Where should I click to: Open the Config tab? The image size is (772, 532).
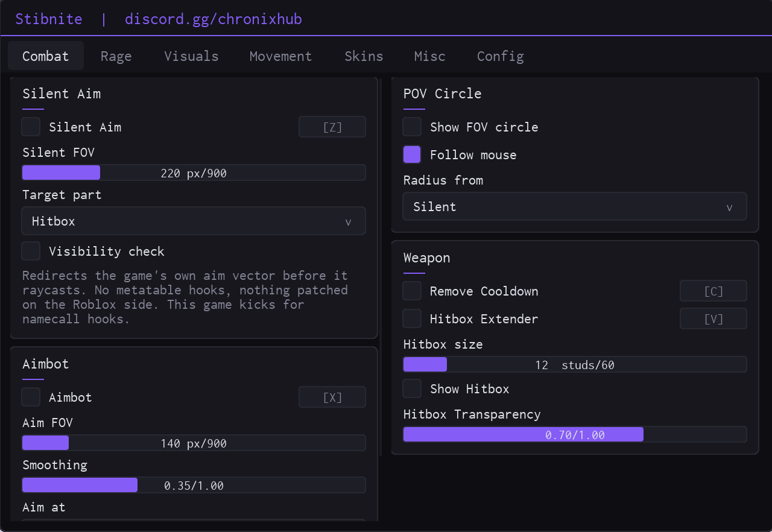click(x=500, y=56)
